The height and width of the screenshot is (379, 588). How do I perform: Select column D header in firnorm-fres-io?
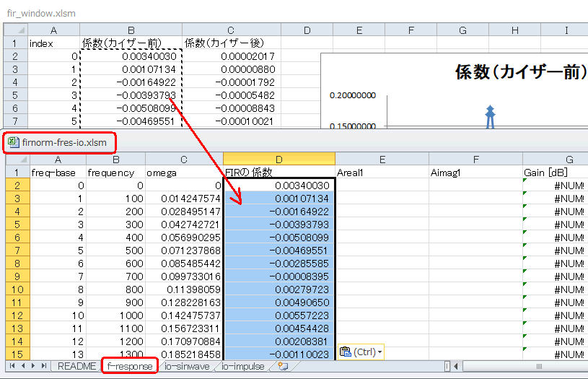coord(279,159)
